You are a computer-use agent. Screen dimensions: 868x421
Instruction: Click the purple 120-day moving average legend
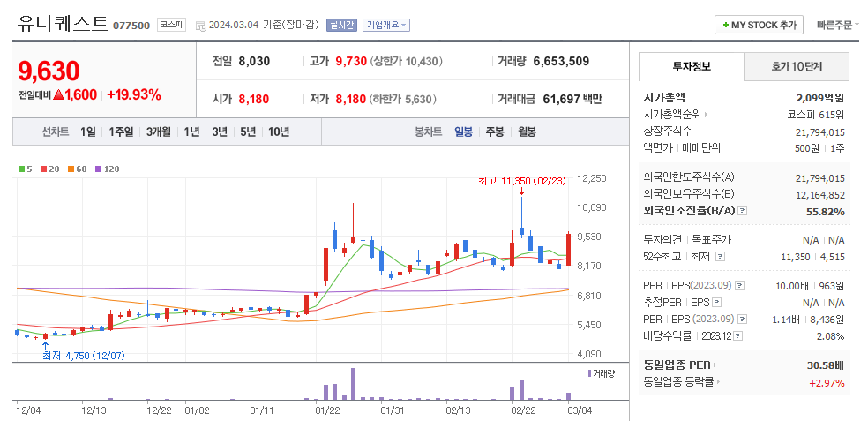[x=108, y=169]
